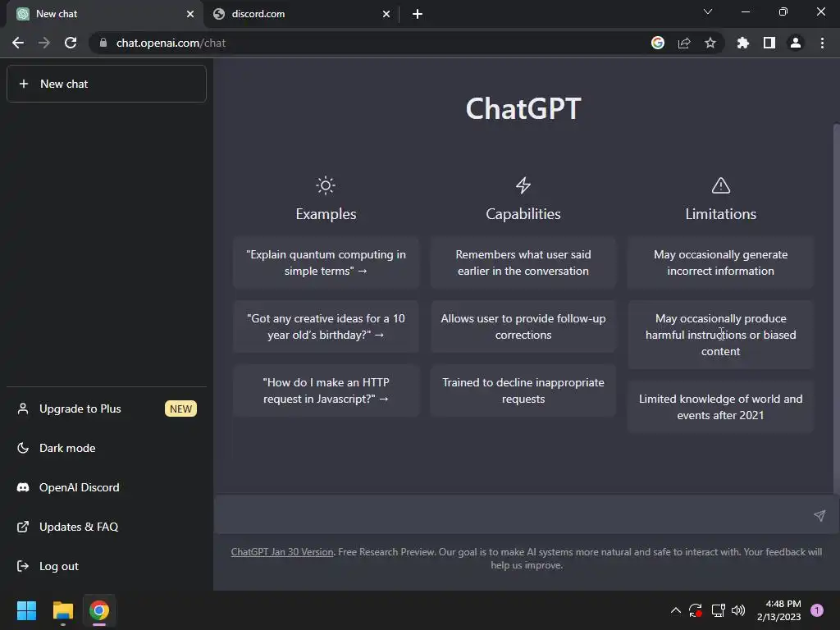Click 'May occasionally generate incorrect information' card
The height and width of the screenshot is (630, 840).
[x=720, y=262]
